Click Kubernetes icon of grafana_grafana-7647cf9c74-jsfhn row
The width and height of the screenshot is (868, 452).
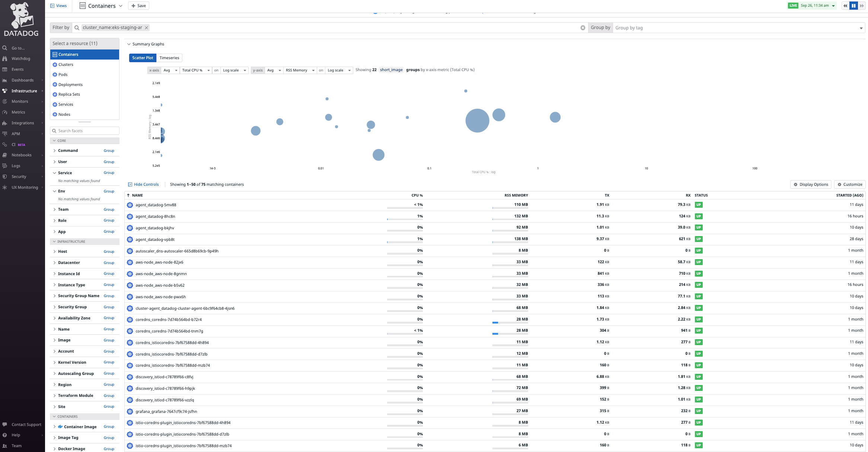[x=130, y=411]
